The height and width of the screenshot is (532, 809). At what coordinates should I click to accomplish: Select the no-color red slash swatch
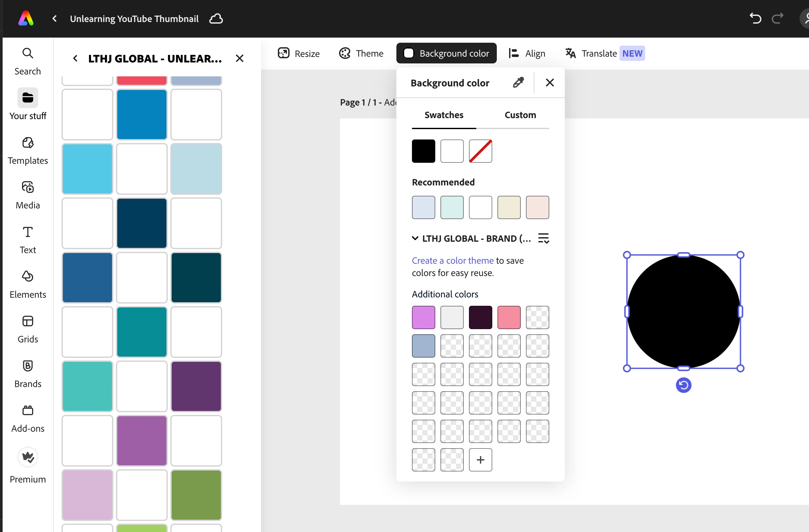click(x=480, y=151)
